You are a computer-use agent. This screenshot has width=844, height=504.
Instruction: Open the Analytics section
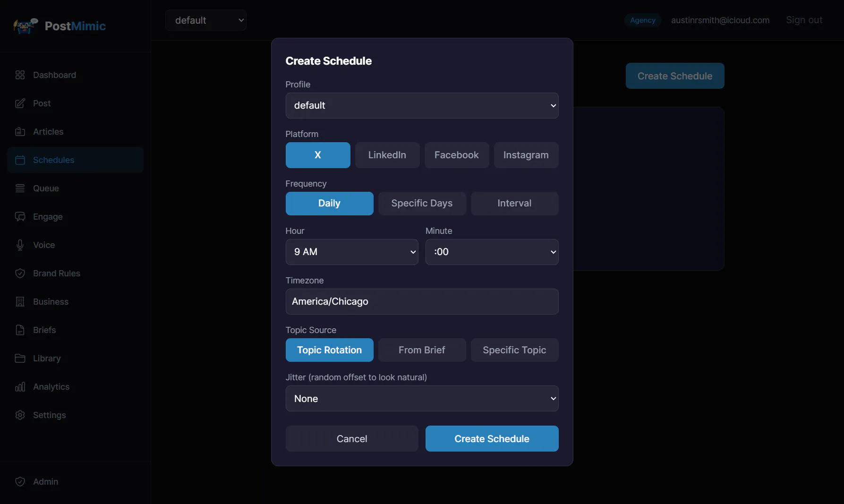click(x=76, y=387)
